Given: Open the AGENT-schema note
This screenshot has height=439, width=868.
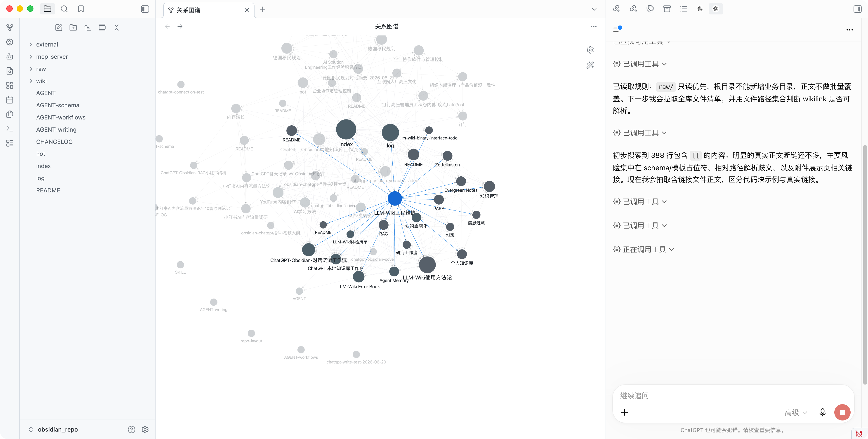Looking at the screenshot, I should point(58,105).
